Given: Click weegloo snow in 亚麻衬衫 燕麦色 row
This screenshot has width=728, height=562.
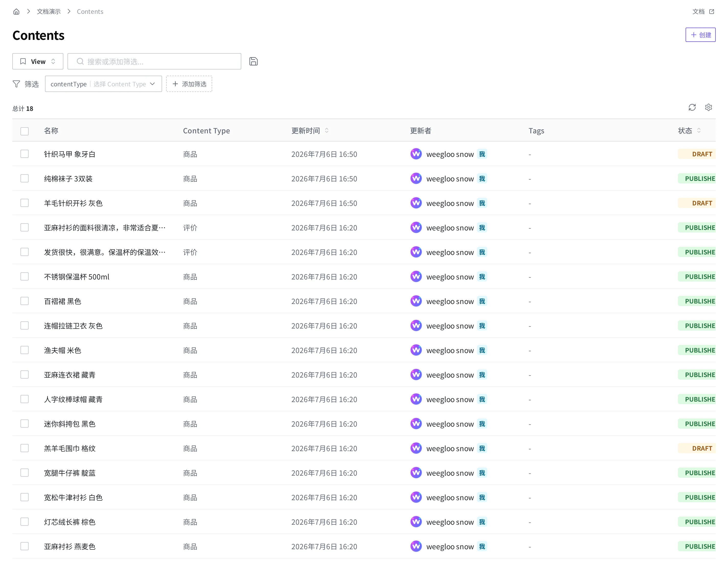Looking at the screenshot, I should [450, 546].
